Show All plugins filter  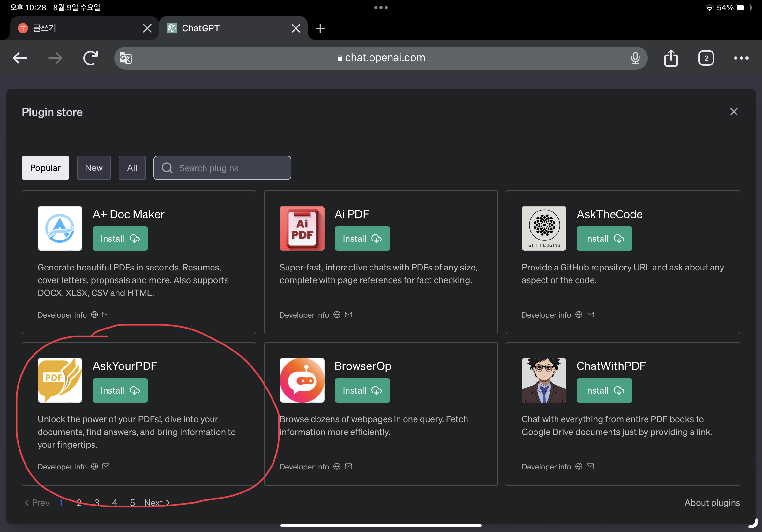(132, 168)
